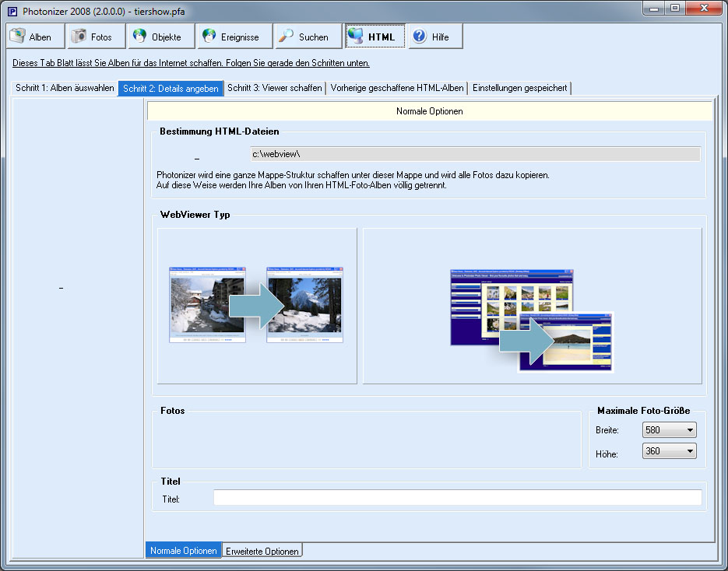This screenshot has width=728, height=571.
Task: Open Einstellungen gespeichert tab
Action: click(519, 88)
